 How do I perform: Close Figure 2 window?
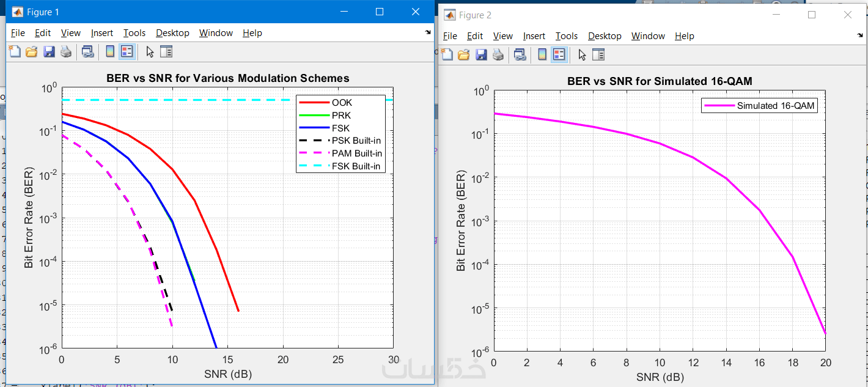(847, 15)
